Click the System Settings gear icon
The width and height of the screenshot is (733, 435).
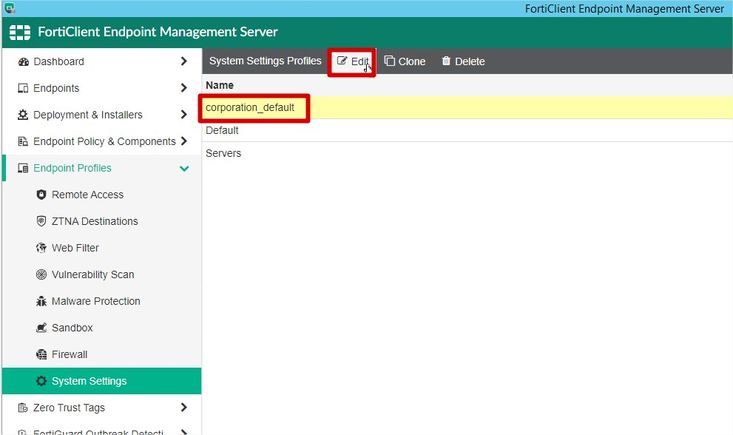click(41, 381)
